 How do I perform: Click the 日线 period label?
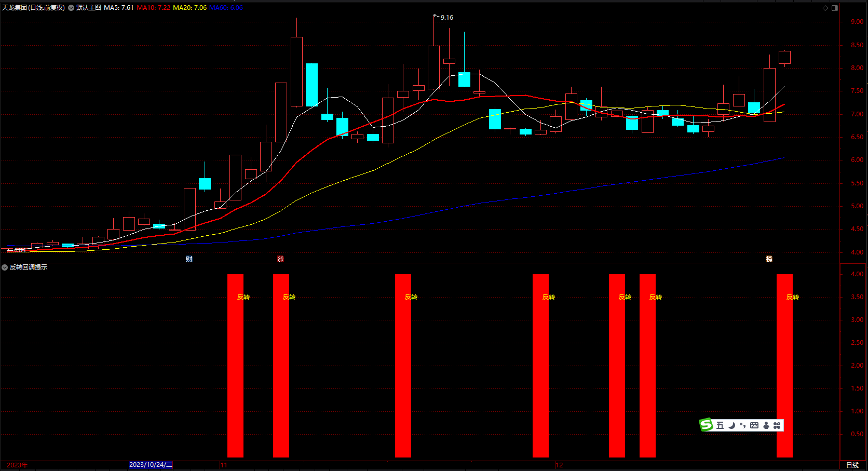click(x=852, y=465)
